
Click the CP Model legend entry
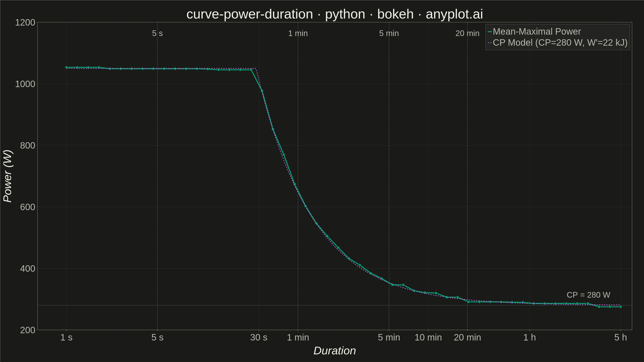(557, 43)
